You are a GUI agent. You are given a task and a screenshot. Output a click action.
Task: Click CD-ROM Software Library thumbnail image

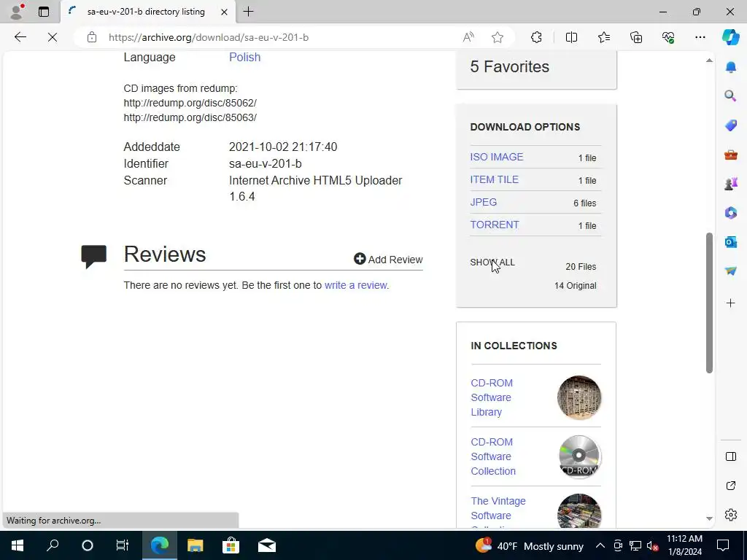click(578, 397)
